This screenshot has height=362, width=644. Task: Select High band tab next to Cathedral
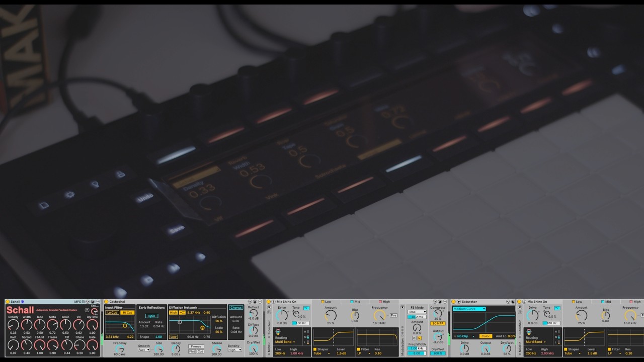click(x=384, y=302)
